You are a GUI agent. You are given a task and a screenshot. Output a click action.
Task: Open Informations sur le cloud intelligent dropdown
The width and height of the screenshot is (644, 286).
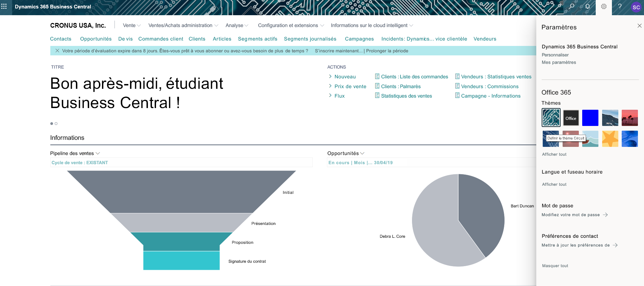click(372, 25)
